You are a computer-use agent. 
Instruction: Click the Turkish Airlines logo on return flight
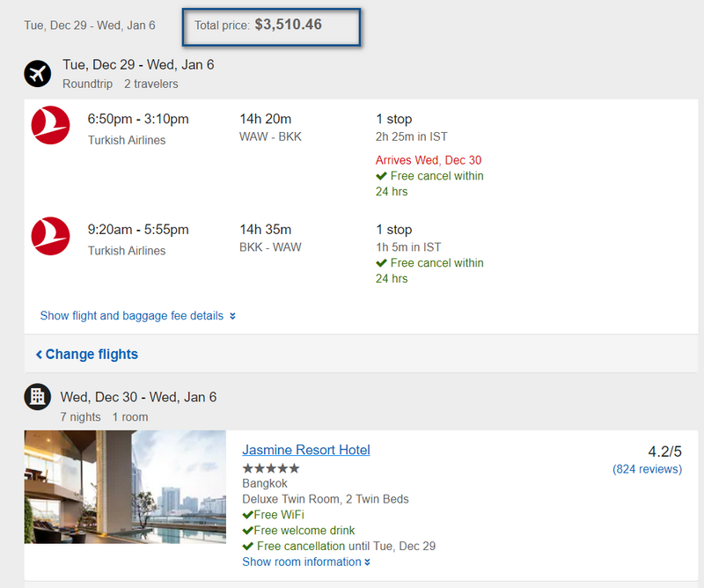pyautogui.click(x=50, y=236)
